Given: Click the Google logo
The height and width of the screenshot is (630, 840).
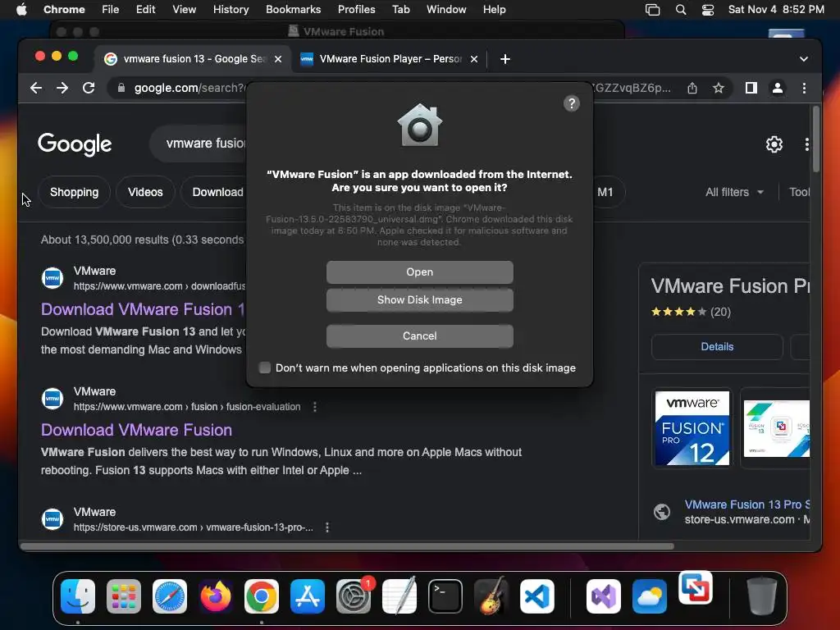Looking at the screenshot, I should pos(75,144).
